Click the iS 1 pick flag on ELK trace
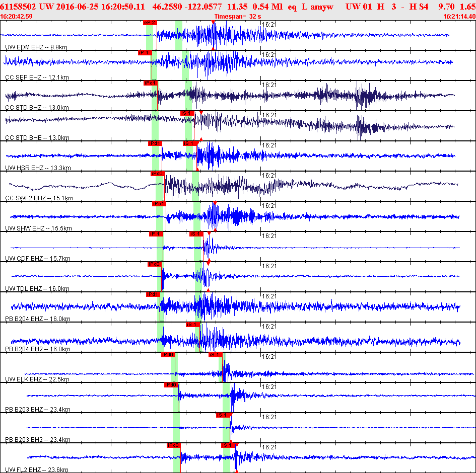 pos(216,355)
